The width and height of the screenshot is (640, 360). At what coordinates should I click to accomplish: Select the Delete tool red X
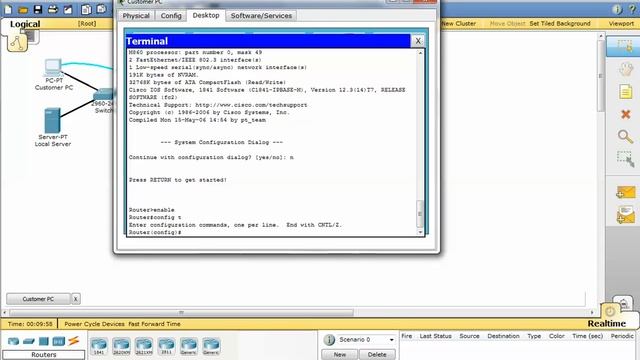625,114
